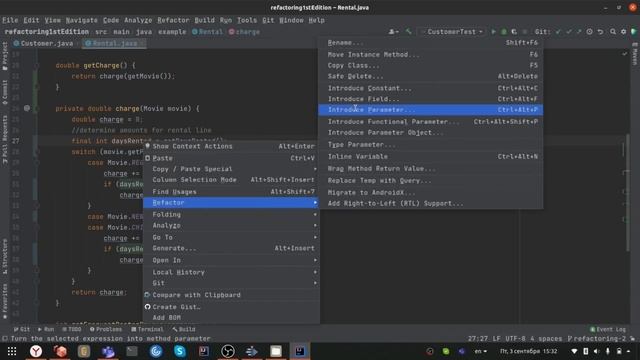640x360 pixels.
Task: Select Introduce Field... option
Action: [431, 99]
